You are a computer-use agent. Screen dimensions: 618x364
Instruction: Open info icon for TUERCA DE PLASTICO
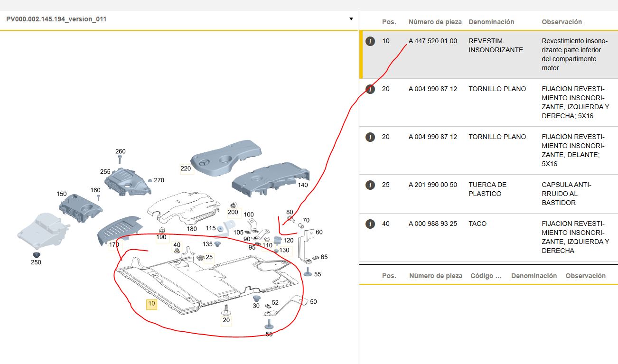(x=370, y=185)
